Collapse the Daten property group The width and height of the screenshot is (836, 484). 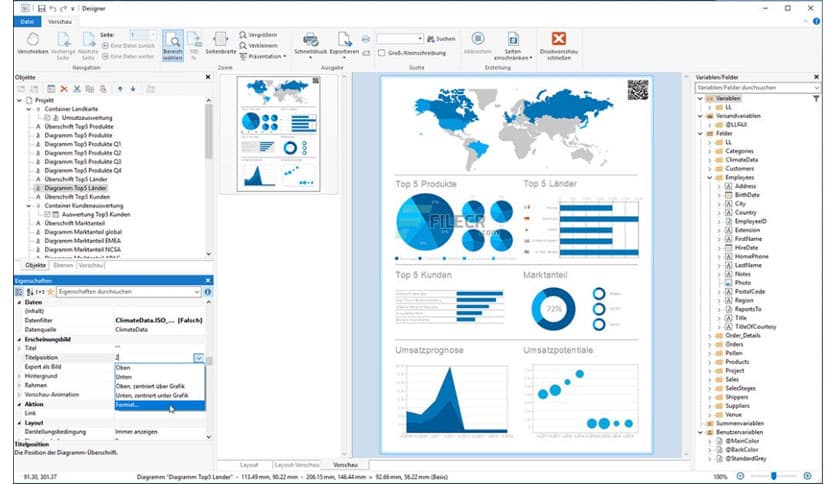pos(20,302)
